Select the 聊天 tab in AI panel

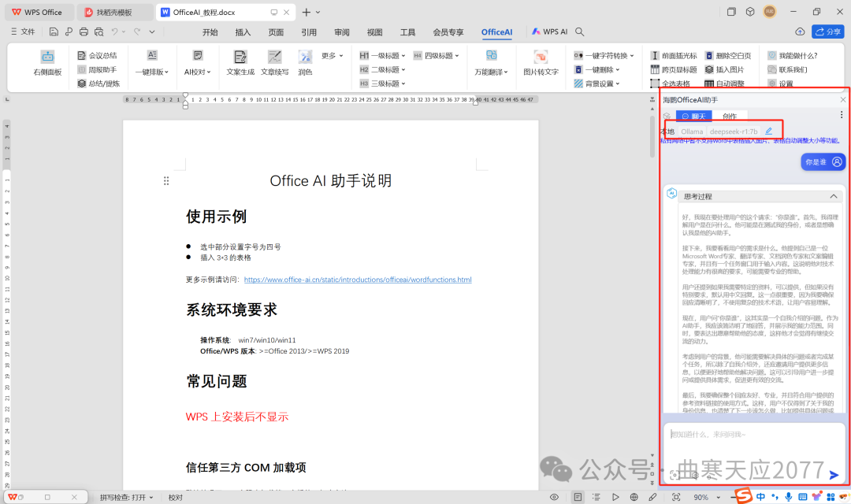(693, 116)
